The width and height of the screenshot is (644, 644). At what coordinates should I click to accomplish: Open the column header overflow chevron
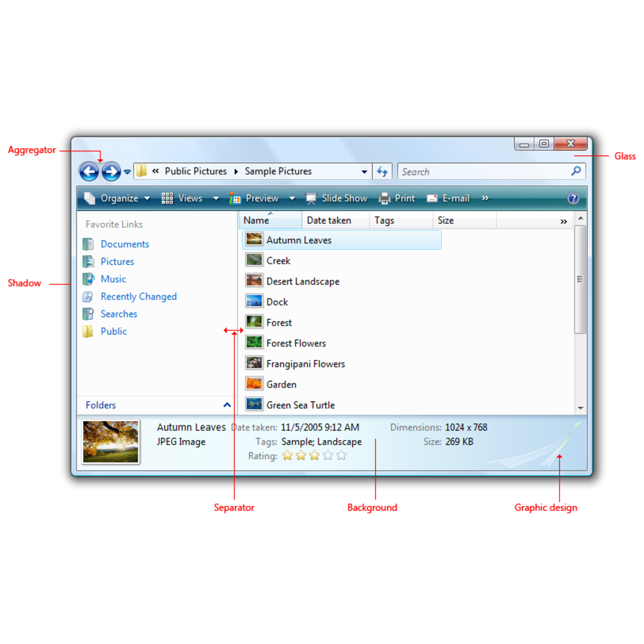563,220
